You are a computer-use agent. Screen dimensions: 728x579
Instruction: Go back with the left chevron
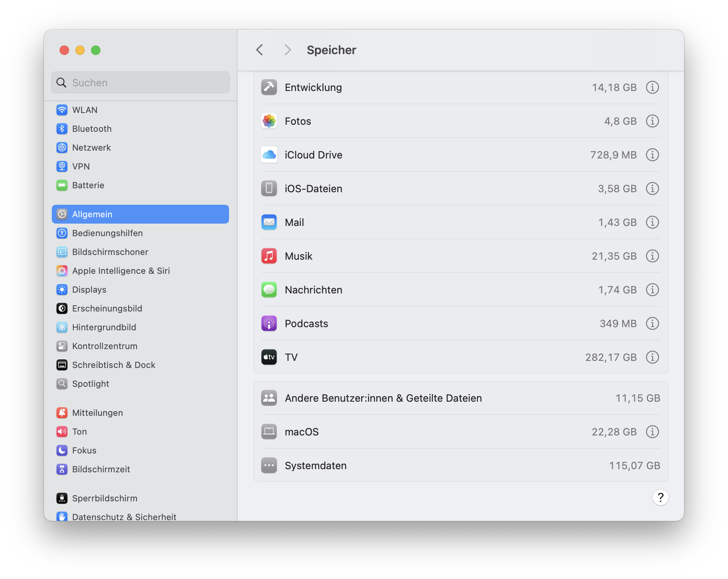click(259, 50)
